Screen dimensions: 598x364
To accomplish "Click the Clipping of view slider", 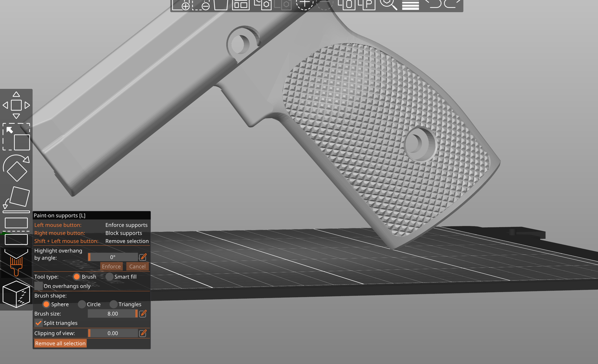I will [x=113, y=333].
